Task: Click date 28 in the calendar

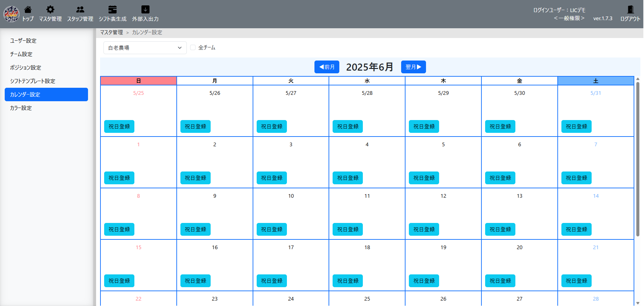Action: (596, 299)
